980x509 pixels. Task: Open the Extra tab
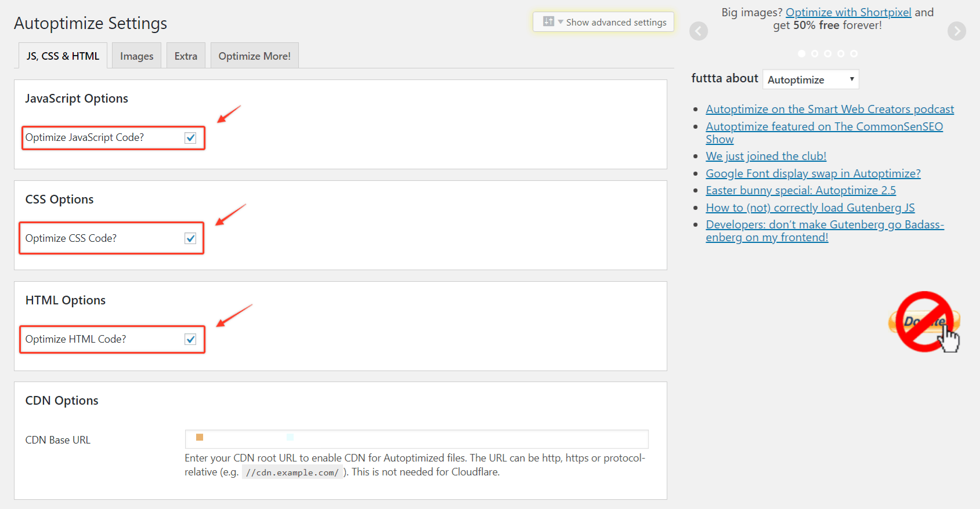[x=186, y=56]
